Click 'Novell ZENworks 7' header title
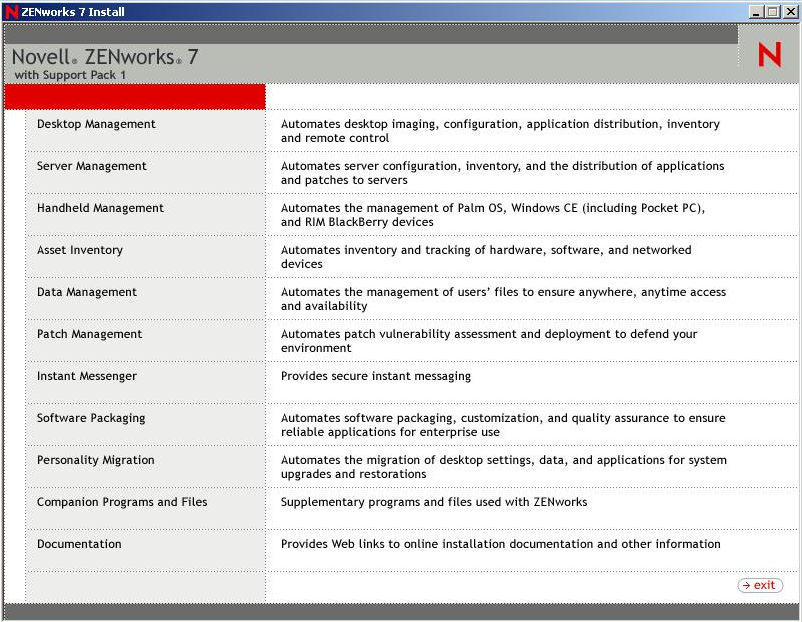 105,57
